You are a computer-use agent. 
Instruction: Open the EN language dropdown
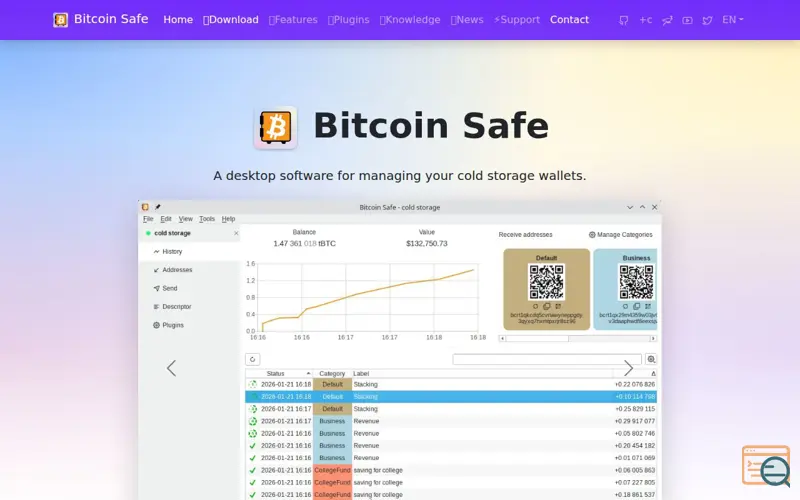coord(733,20)
